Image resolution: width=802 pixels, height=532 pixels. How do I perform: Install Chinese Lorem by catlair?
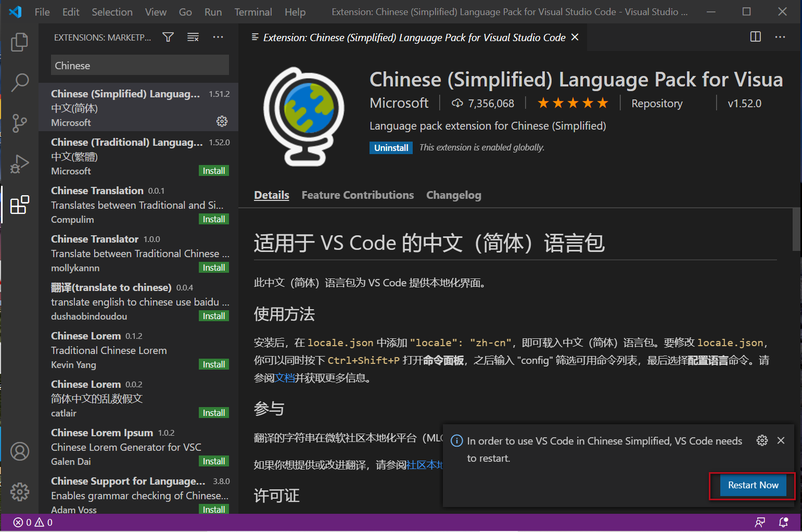click(x=214, y=413)
